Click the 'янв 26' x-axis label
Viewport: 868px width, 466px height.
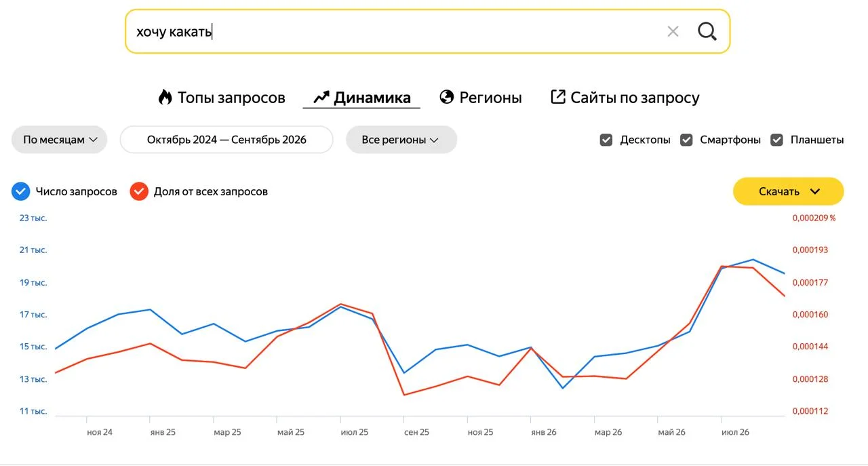[x=544, y=432]
